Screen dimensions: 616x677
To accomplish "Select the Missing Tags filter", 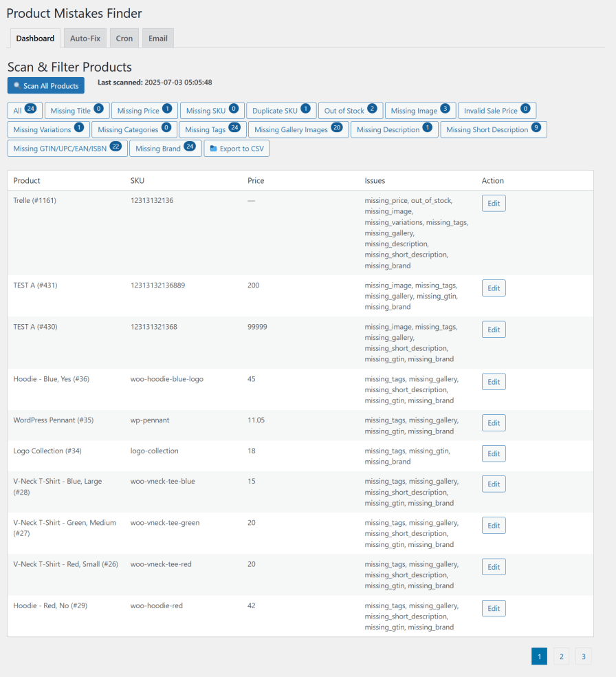I will [x=212, y=129].
